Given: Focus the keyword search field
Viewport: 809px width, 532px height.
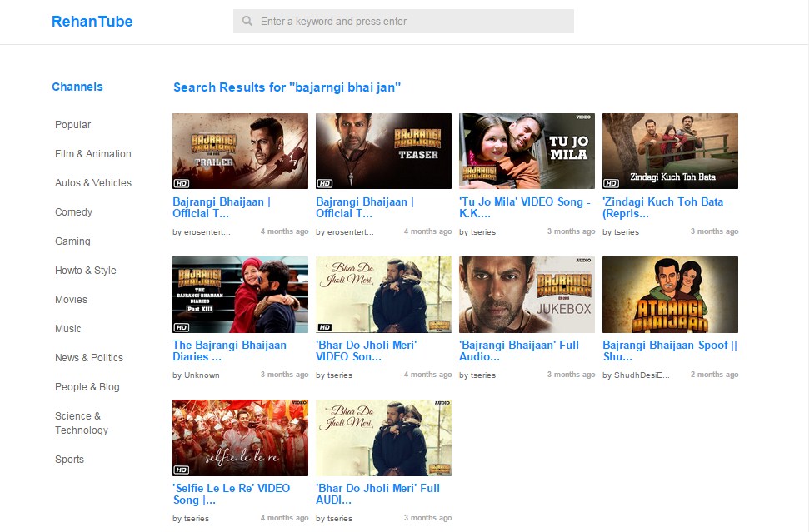Looking at the screenshot, I should pos(403,21).
